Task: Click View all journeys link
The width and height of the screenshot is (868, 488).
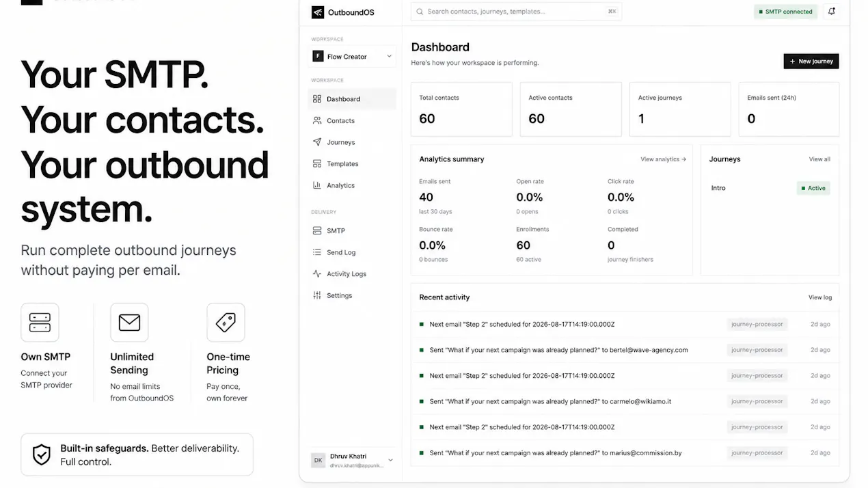Action: click(x=819, y=159)
